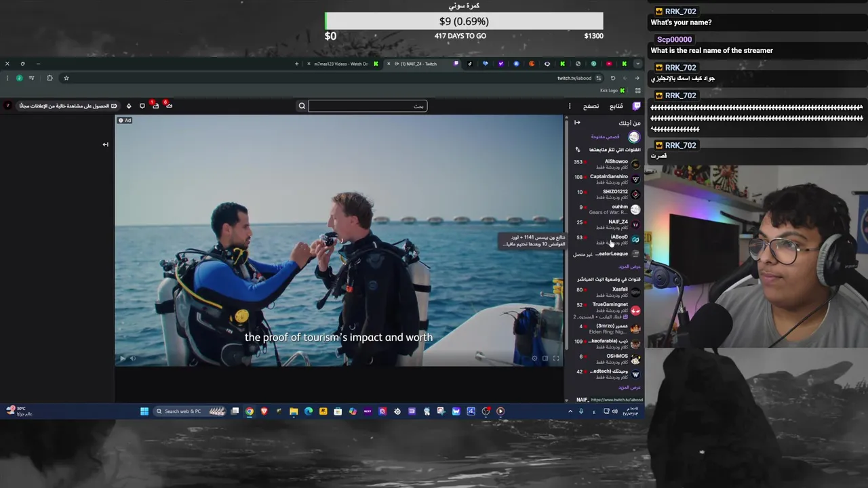The width and height of the screenshot is (868, 488).
Task: Click the bits diamond icon
Action: [129, 106]
